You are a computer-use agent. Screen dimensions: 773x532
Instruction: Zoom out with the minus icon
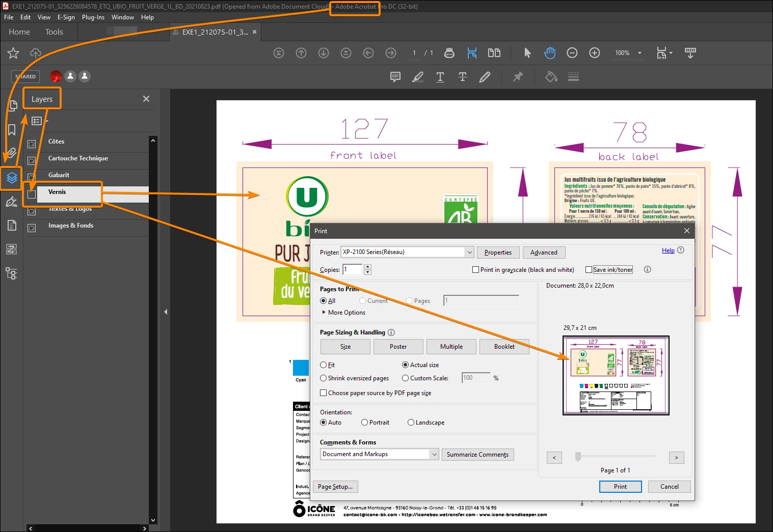(572, 53)
